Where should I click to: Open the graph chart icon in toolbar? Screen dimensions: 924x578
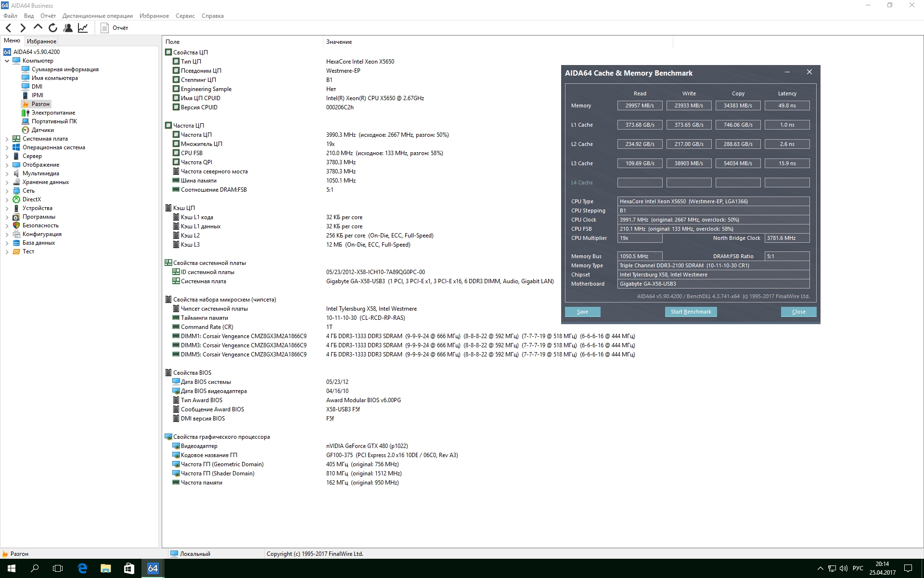click(x=83, y=28)
